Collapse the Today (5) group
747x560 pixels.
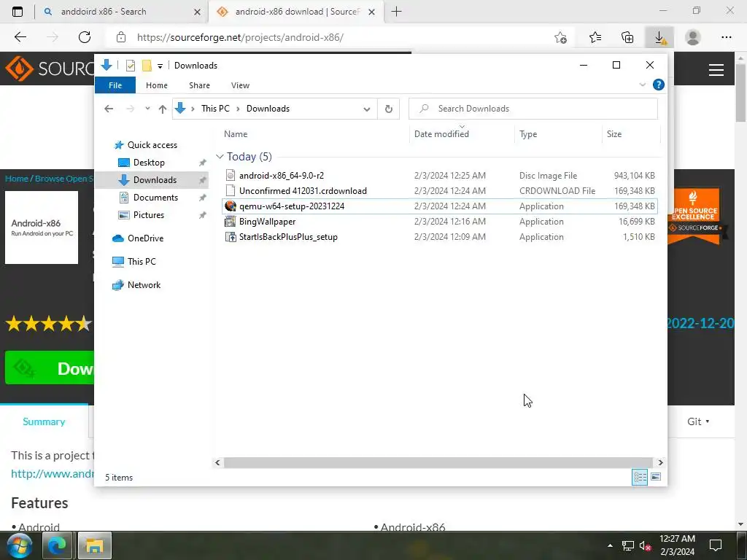[x=220, y=157]
